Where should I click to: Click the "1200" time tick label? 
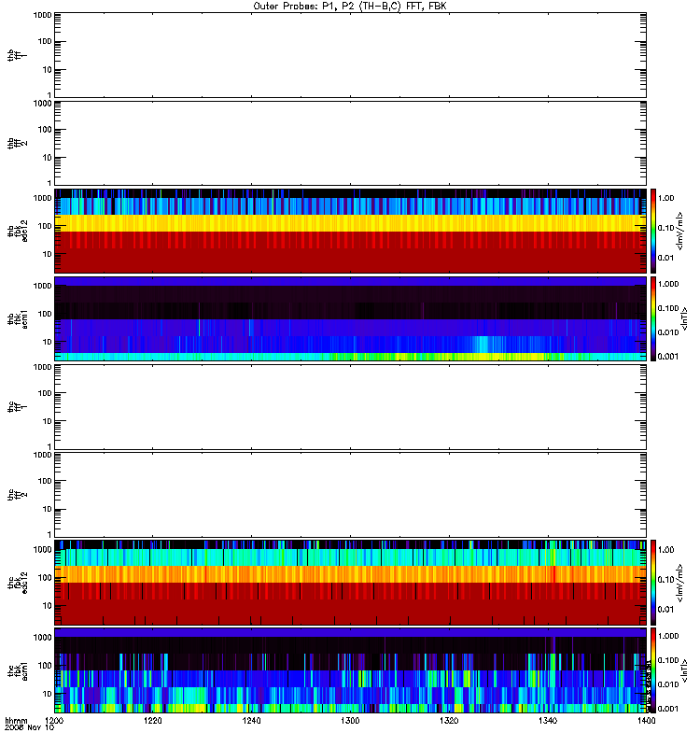[x=54, y=720]
